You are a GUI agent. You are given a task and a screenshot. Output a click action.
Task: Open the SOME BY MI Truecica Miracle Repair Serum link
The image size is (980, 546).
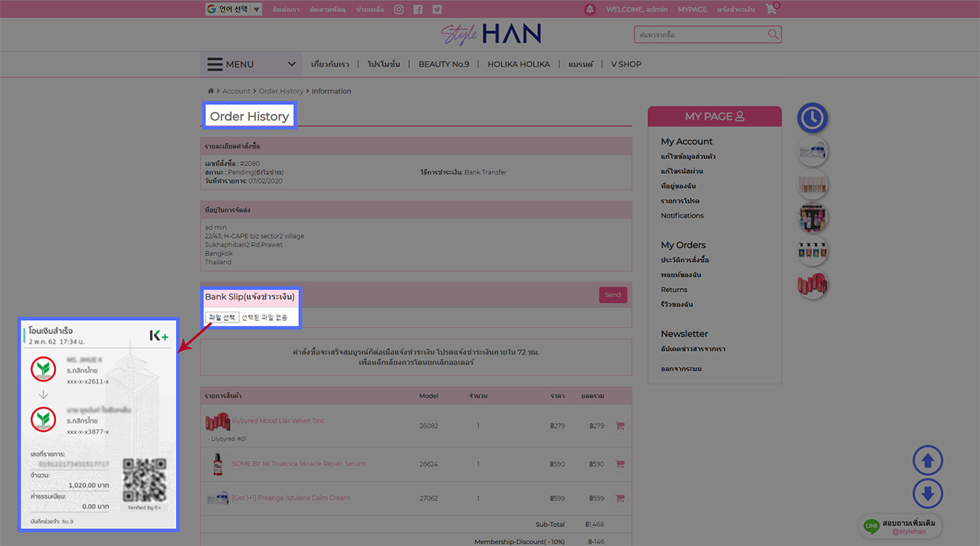299,463
